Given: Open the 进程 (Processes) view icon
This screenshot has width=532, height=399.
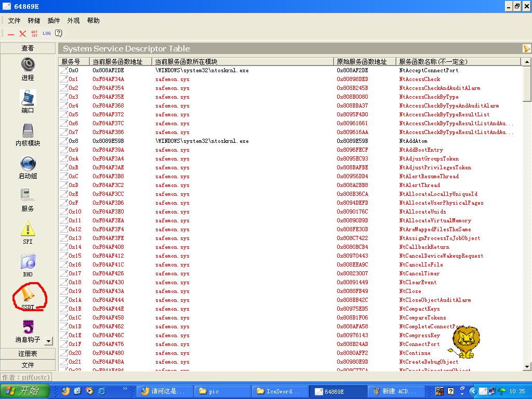Looking at the screenshot, I should 28,65.
